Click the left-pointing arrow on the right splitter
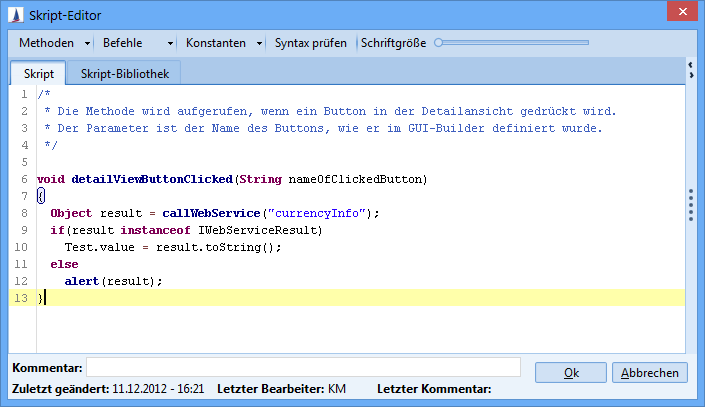The height and width of the screenshot is (407, 705). [690, 63]
